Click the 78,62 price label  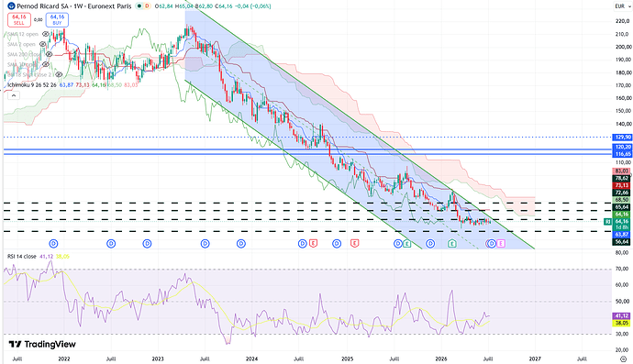click(x=622, y=179)
